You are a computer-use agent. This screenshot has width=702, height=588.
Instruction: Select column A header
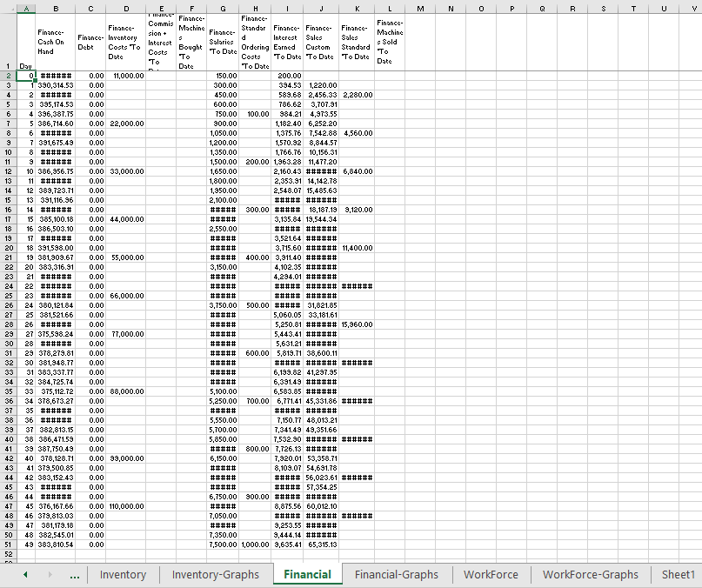26,9
